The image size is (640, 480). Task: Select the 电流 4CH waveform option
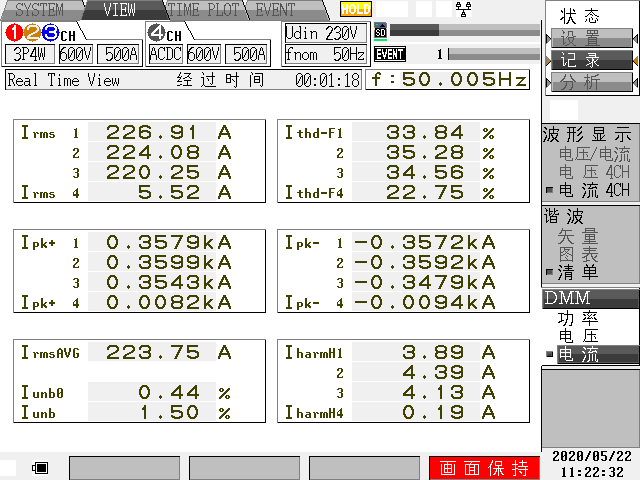click(x=594, y=190)
